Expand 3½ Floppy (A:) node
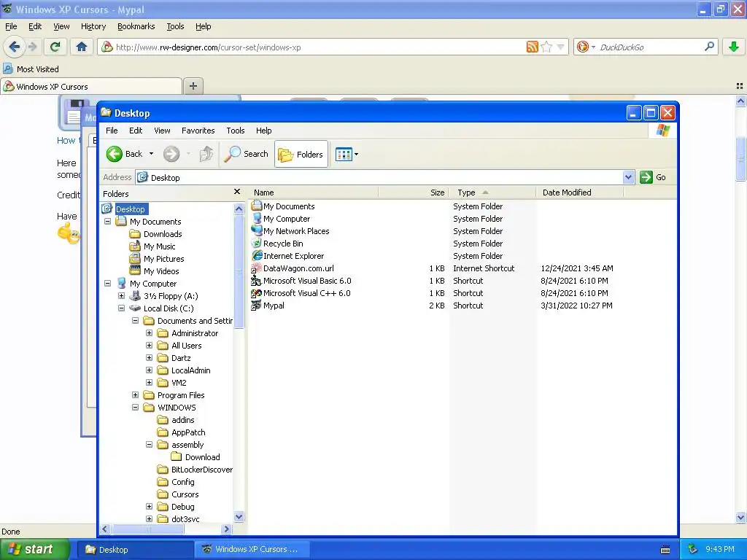This screenshot has height=560, width=747. pyautogui.click(x=122, y=296)
